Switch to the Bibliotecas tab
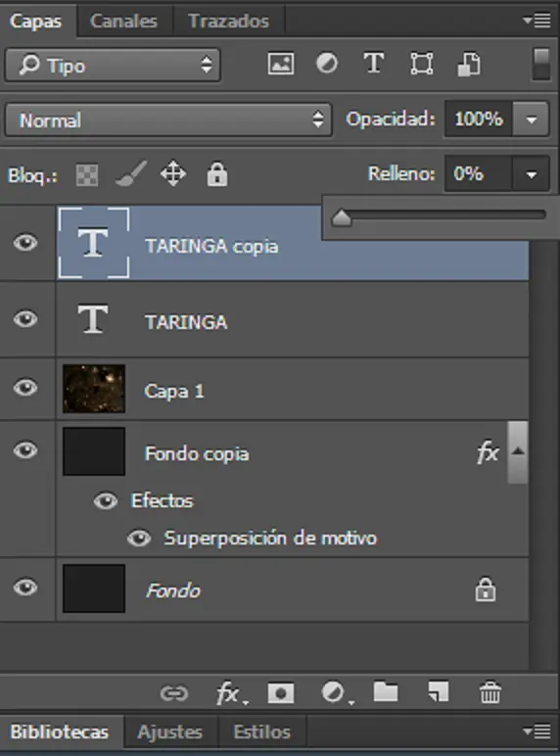This screenshot has width=560, height=756. [x=60, y=732]
